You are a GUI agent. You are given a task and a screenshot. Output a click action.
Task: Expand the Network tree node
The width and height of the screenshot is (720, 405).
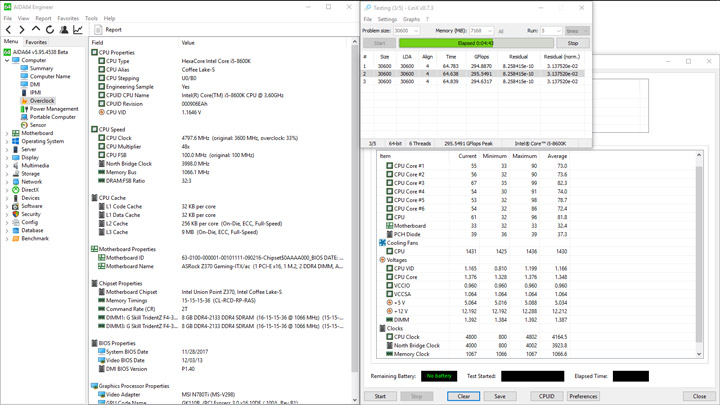click(7, 182)
